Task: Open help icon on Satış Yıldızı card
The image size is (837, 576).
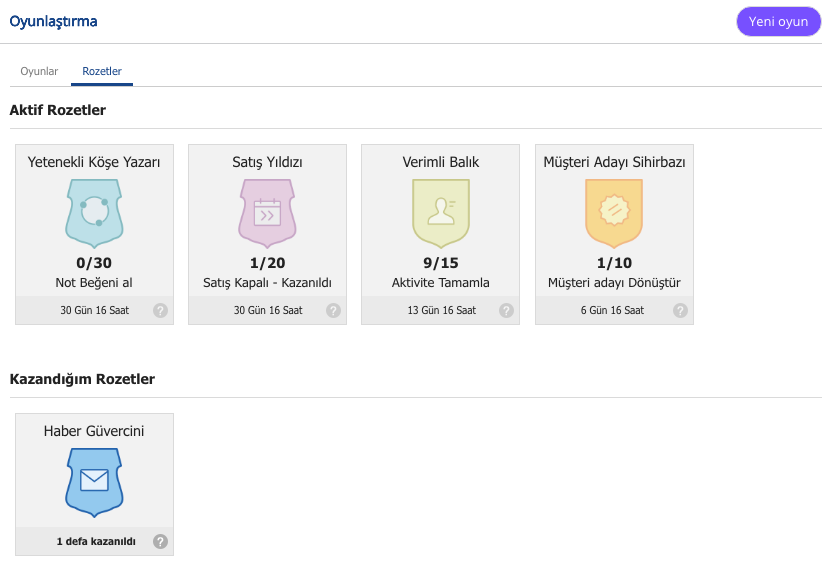Action: pyautogui.click(x=334, y=311)
